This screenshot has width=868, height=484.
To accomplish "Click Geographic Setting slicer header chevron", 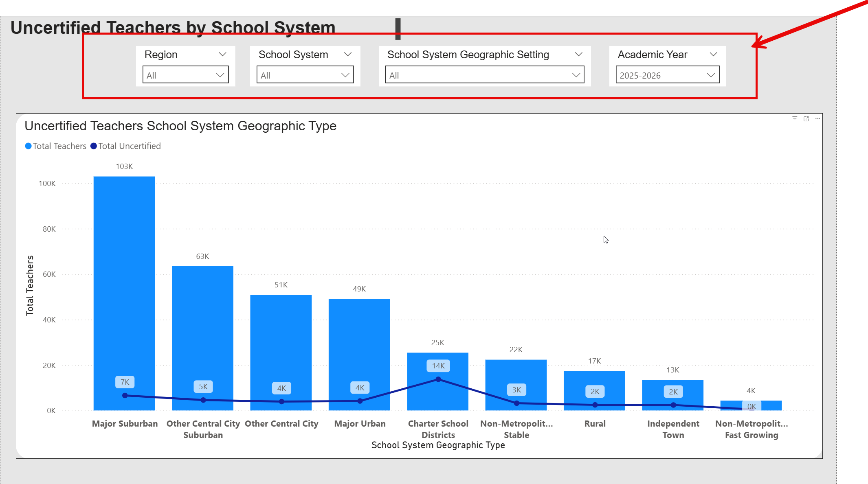I will click(x=578, y=54).
